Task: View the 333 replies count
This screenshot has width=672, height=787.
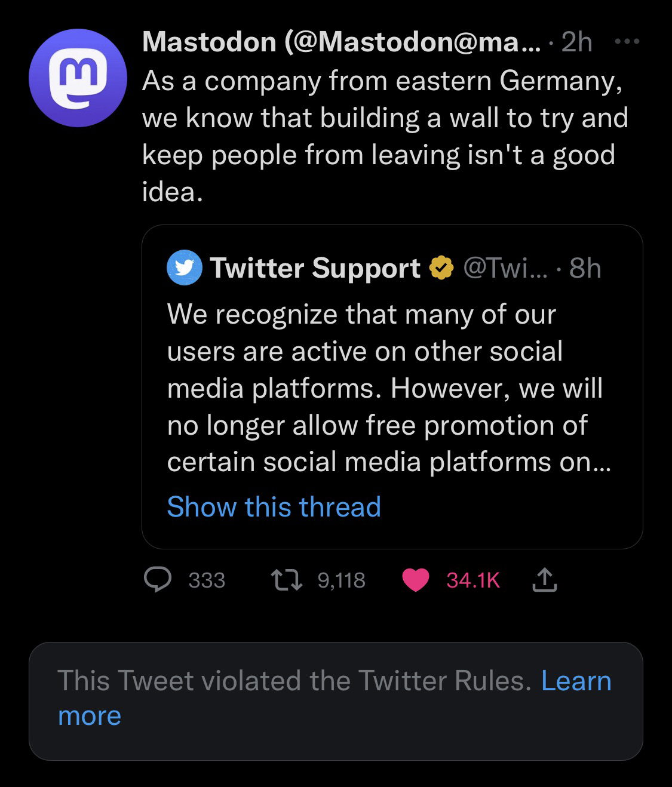Action: (x=207, y=580)
